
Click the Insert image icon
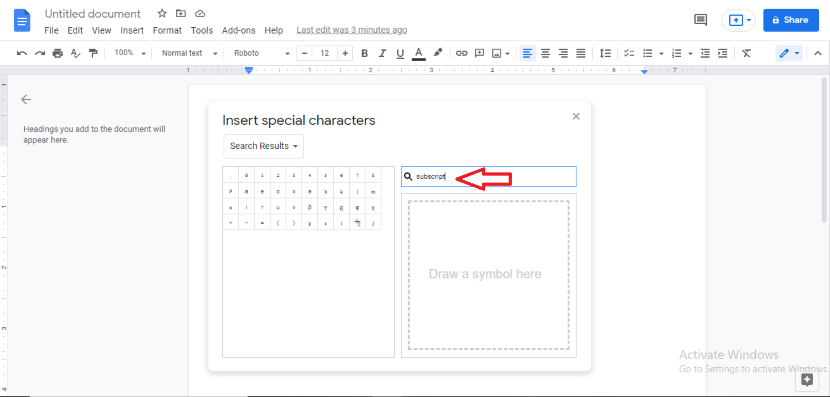[x=497, y=53]
